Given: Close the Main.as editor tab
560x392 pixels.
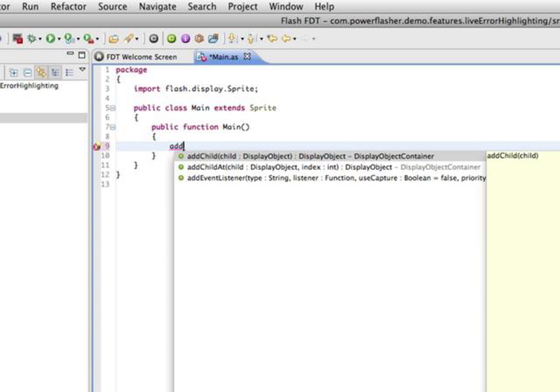Looking at the screenshot, I should tap(247, 57).
